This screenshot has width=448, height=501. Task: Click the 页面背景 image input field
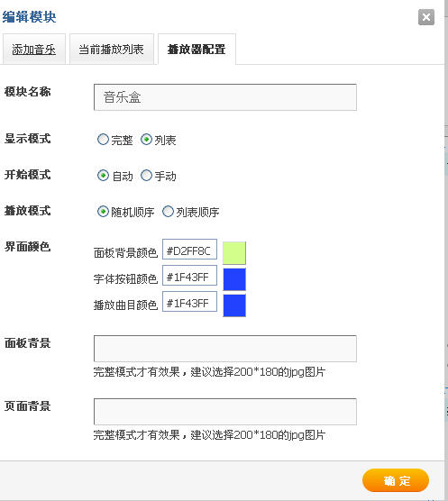(x=225, y=412)
